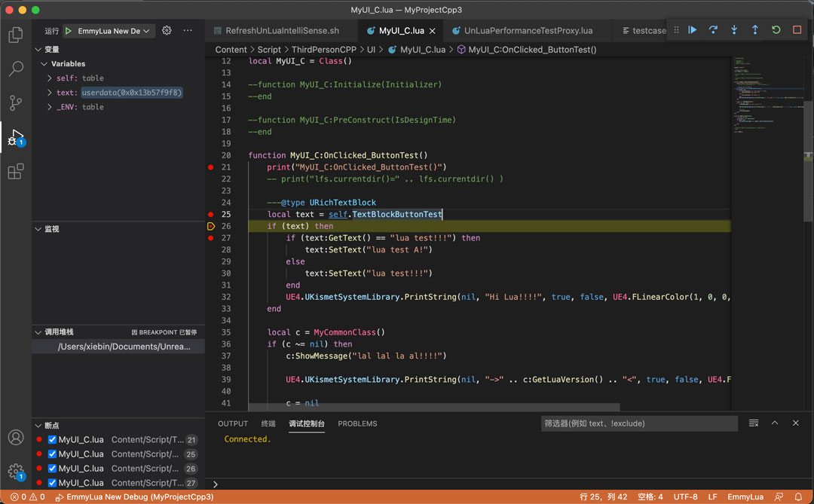Click the Step Out debug icon
The width and height of the screenshot is (814, 504).
click(754, 29)
